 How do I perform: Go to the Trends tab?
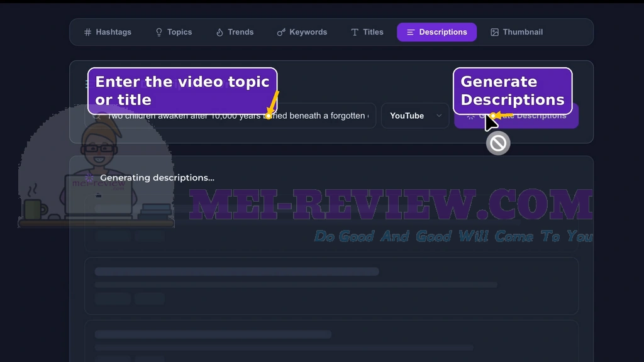tap(235, 32)
